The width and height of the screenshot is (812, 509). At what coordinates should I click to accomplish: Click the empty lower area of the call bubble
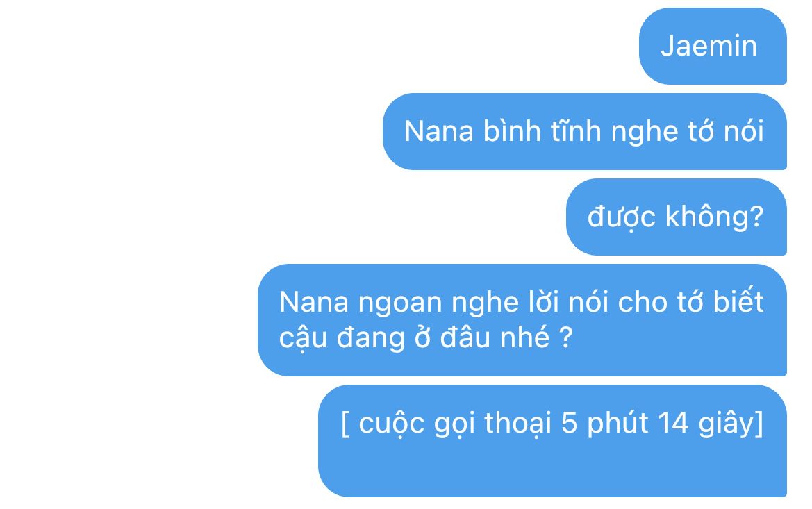(x=552, y=469)
